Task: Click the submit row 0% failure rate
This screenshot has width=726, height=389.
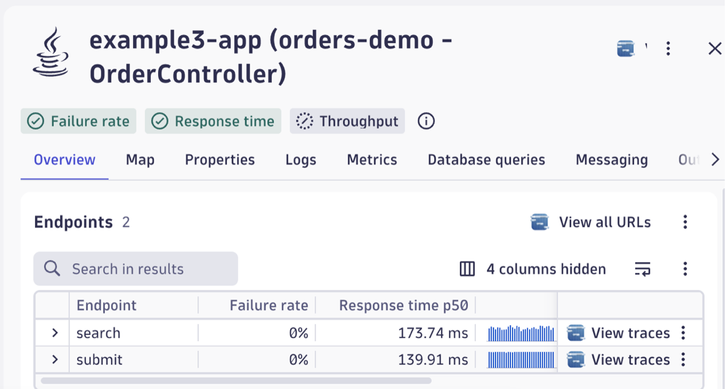Action: coord(299,360)
